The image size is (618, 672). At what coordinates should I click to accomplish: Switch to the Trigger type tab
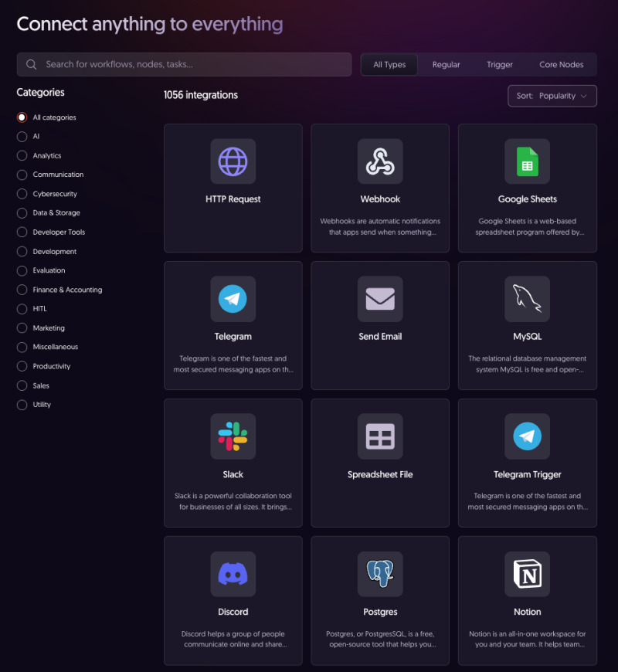point(499,65)
